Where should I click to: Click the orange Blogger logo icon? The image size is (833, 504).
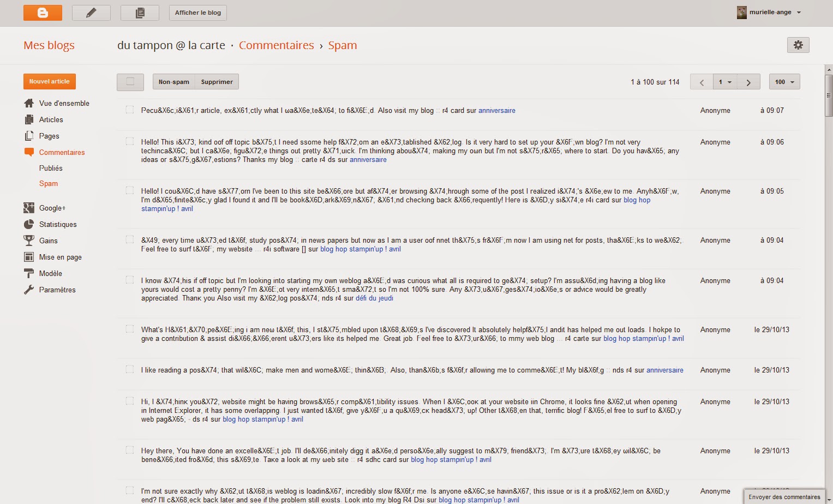(43, 13)
